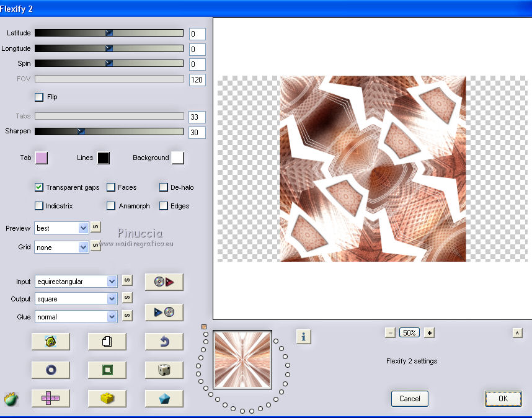Click the Cancel button

pyautogui.click(x=409, y=399)
